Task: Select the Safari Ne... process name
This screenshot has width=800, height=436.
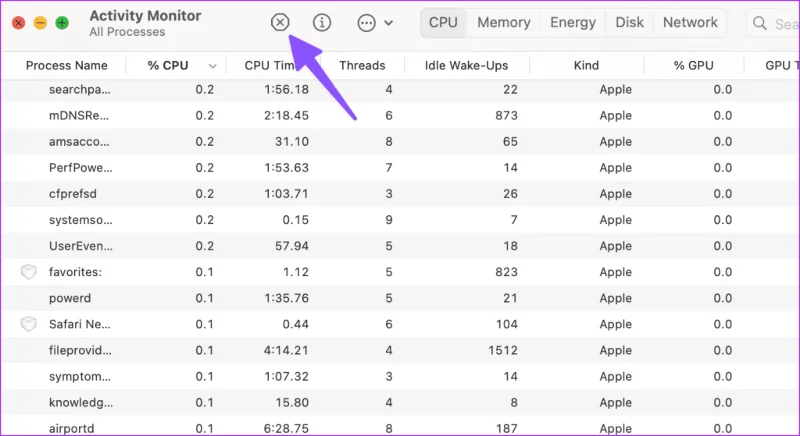Action: tap(80, 324)
